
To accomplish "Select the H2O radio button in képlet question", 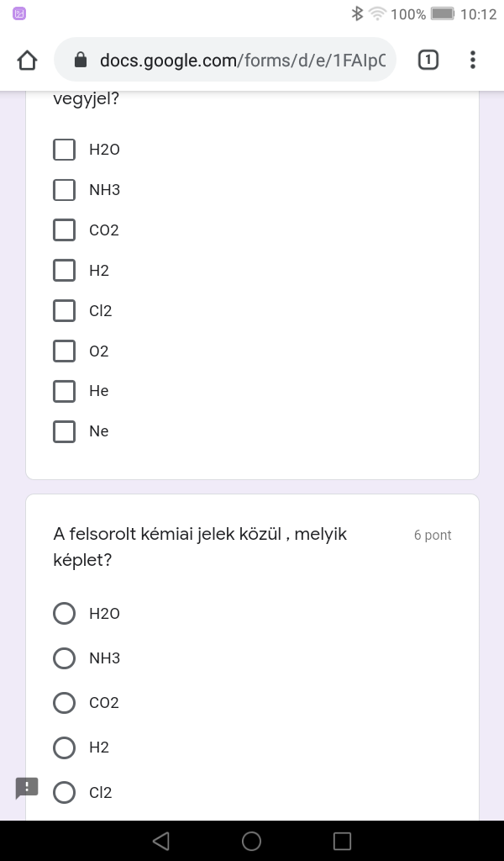I will (65, 614).
